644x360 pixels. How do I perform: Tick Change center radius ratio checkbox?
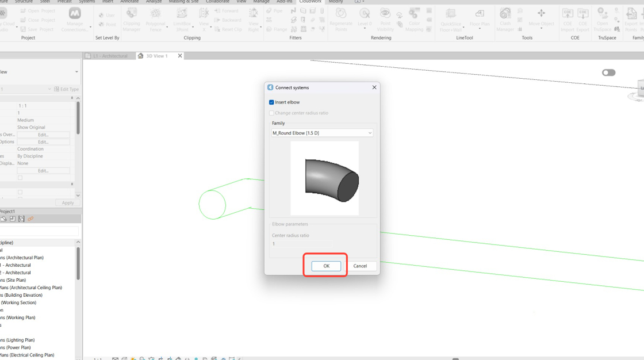(271, 113)
